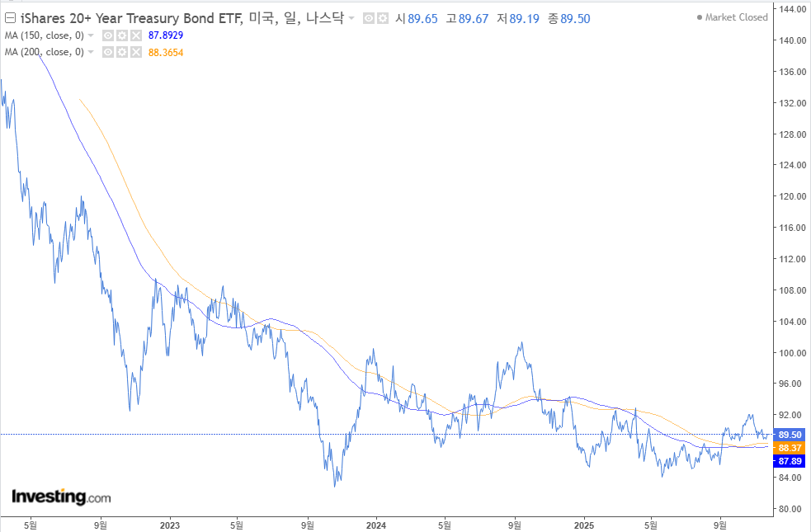811x532 pixels.
Task: Click the blue 89.50 price label on axis
Action: coord(790,435)
